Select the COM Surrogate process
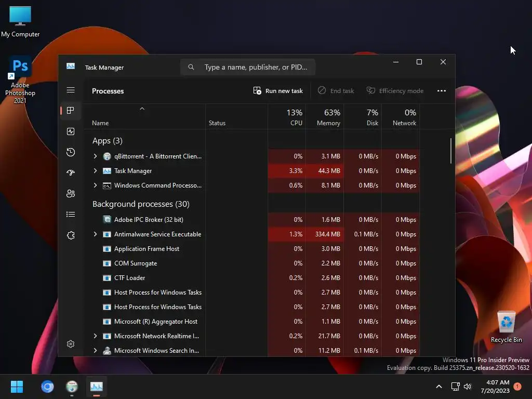Image resolution: width=532 pixels, height=399 pixels. [252, 263]
